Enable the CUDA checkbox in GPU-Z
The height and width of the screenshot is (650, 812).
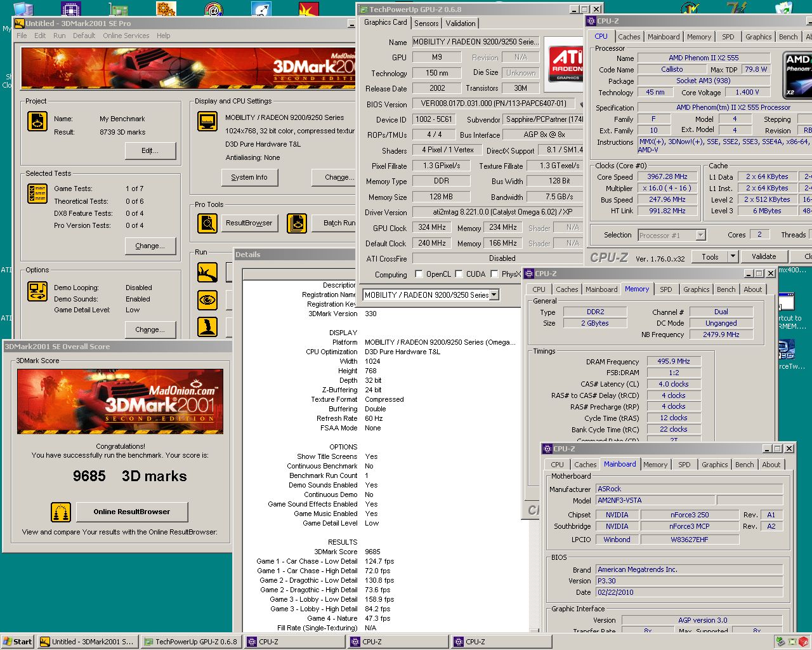click(x=459, y=274)
